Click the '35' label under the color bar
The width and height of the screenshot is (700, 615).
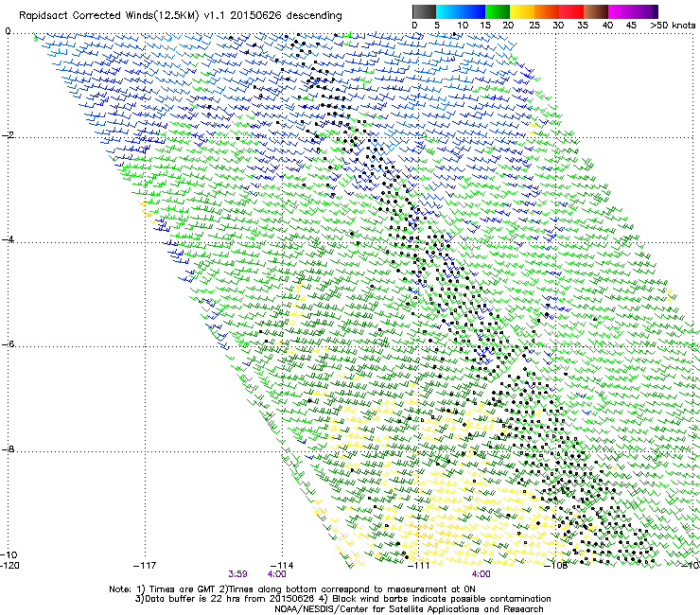pyautogui.click(x=583, y=26)
